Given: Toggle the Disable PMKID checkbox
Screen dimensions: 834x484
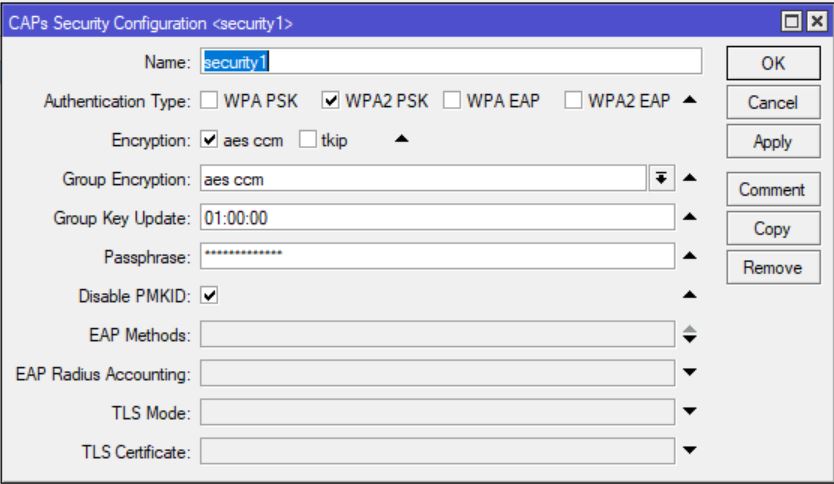Looking at the screenshot, I should click(209, 295).
